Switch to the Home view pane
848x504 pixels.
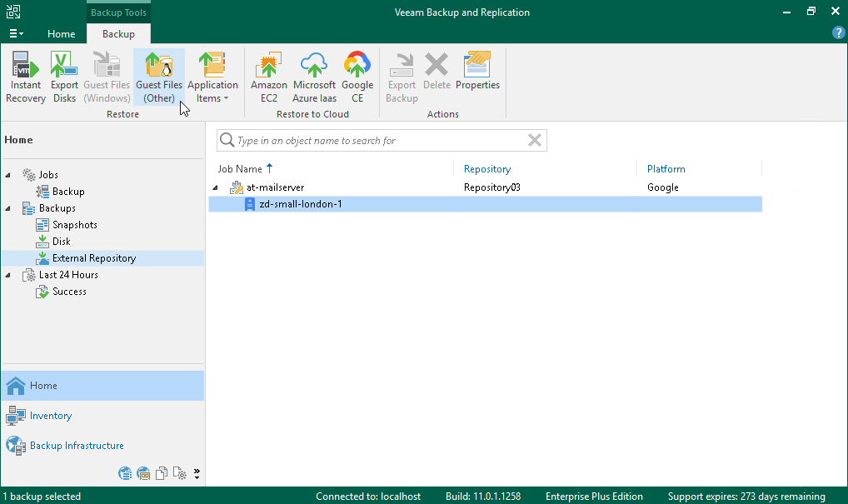click(102, 386)
